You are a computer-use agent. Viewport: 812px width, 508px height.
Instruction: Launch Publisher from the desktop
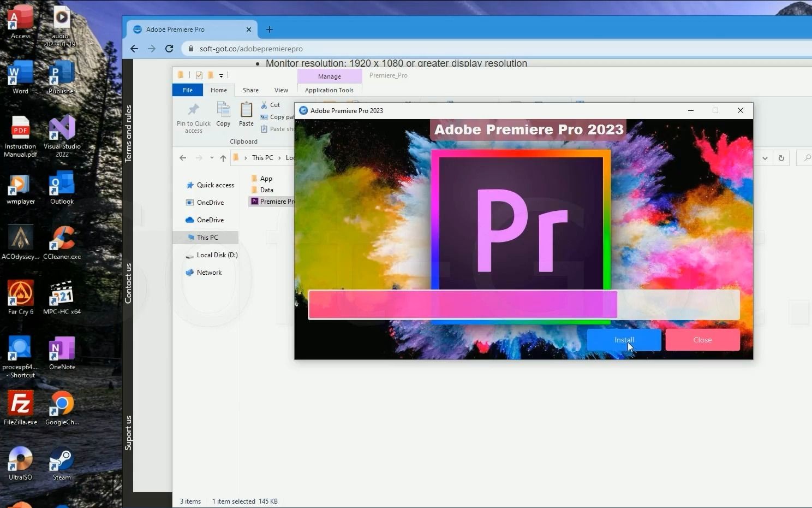coord(62,78)
